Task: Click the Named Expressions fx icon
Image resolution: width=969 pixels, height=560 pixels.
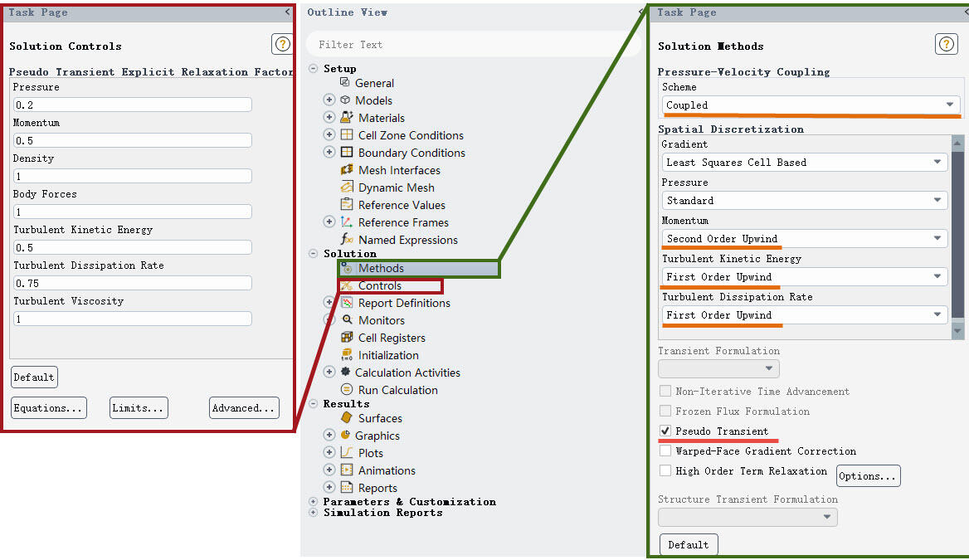Action: coord(347,240)
